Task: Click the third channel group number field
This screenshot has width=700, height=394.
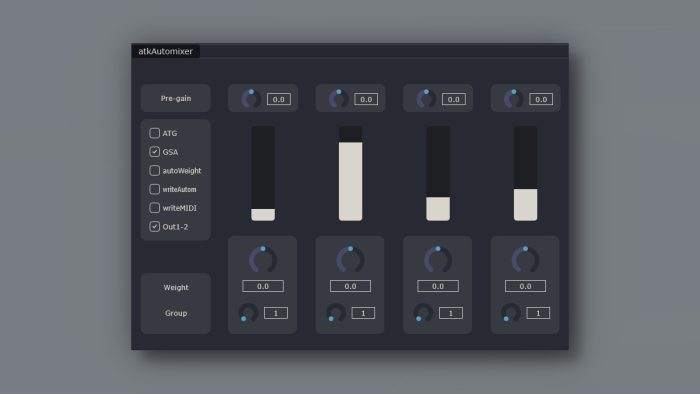Action: 451,313
